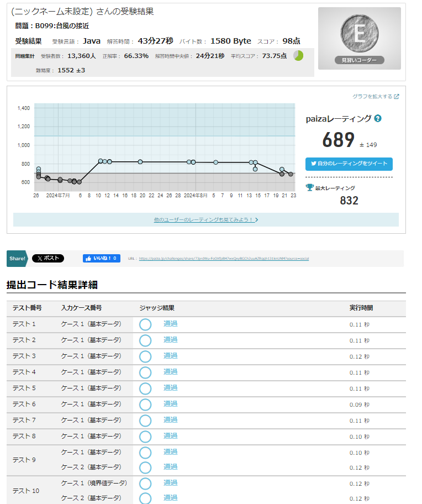Screen dimensions: 422x504
Task: Click the pass circle icon for テスト 6
Action: (145, 405)
